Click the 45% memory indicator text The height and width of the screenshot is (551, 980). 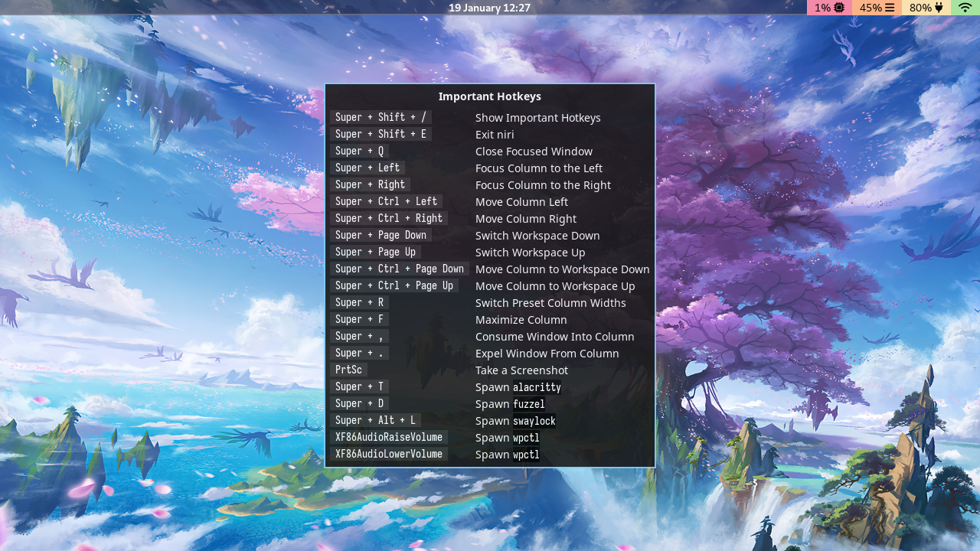point(871,8)
